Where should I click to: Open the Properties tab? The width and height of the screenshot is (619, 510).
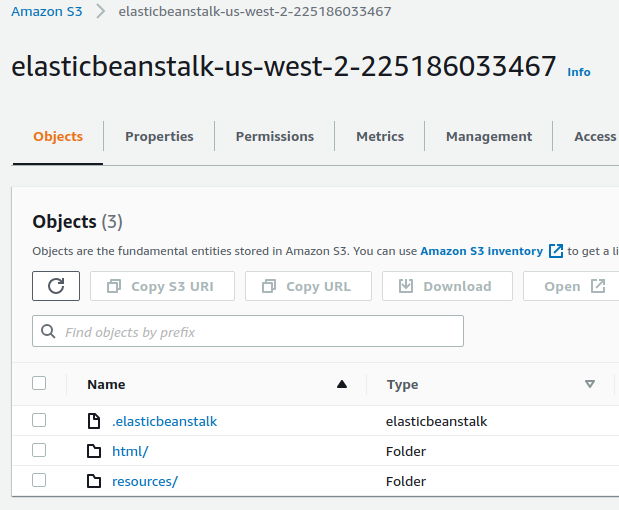pyautogui.click(x=159, y=137)
